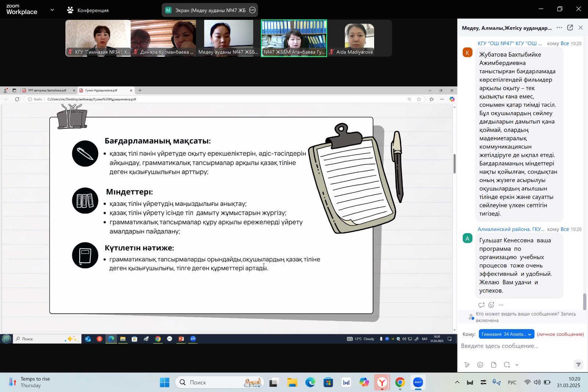Screen dimensions: 588x392
Task: Pop out the chat panel window
Action: coord(570,28)
